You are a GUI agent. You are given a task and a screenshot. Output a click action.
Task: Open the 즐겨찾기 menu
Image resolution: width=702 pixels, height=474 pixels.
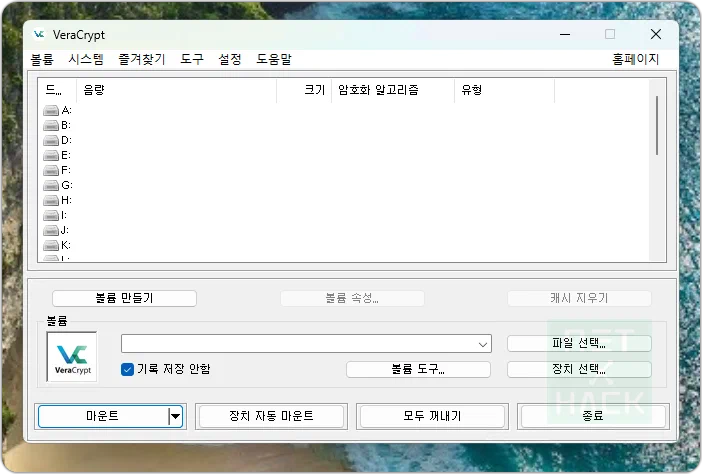click(142, 60)
